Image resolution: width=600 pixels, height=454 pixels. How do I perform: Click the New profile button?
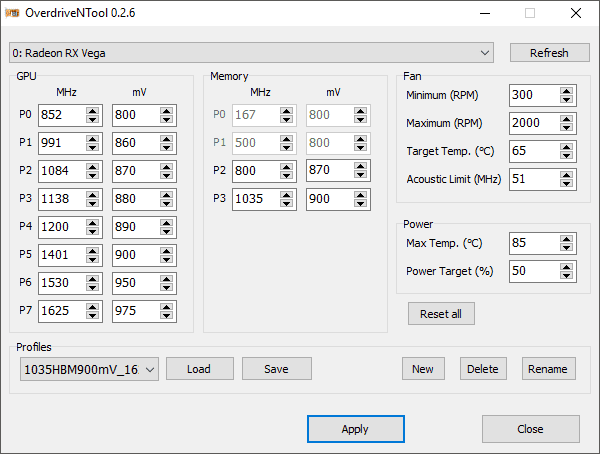(423, 369)
